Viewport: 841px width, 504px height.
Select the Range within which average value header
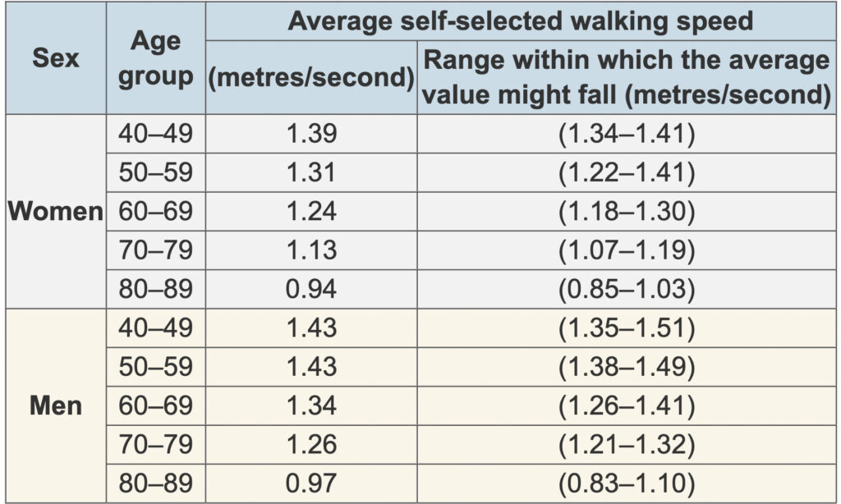click(627, 77)
